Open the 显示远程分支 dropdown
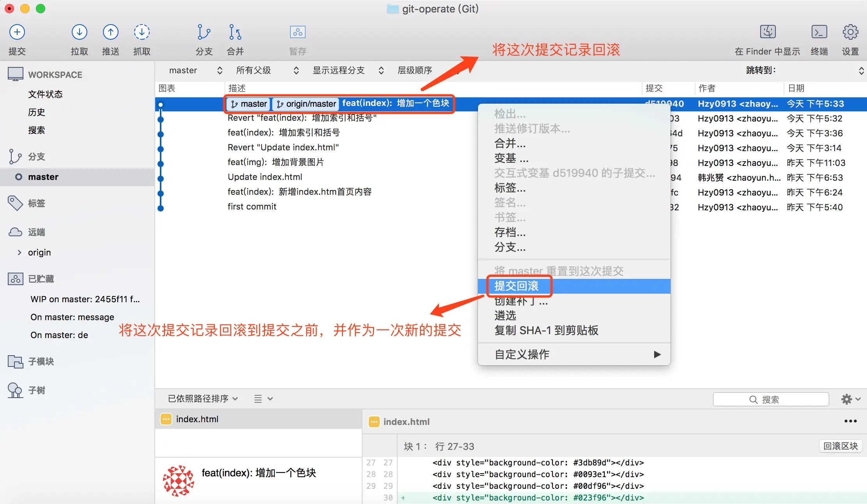The width and height of the screenshot is (867, 504). tap(349, 70)
